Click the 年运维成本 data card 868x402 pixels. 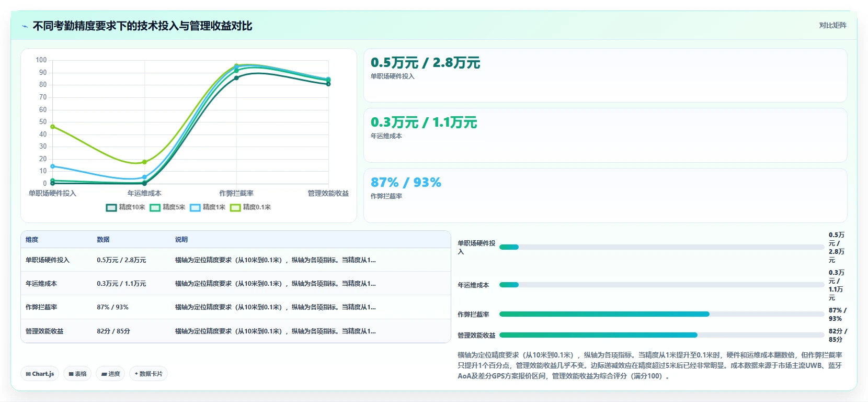605,135
